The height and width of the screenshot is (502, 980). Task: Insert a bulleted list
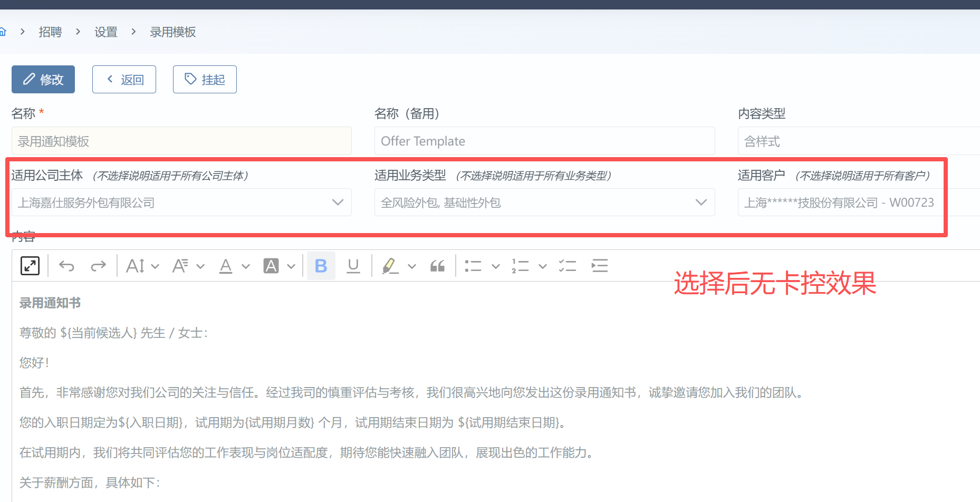[473, 266]
